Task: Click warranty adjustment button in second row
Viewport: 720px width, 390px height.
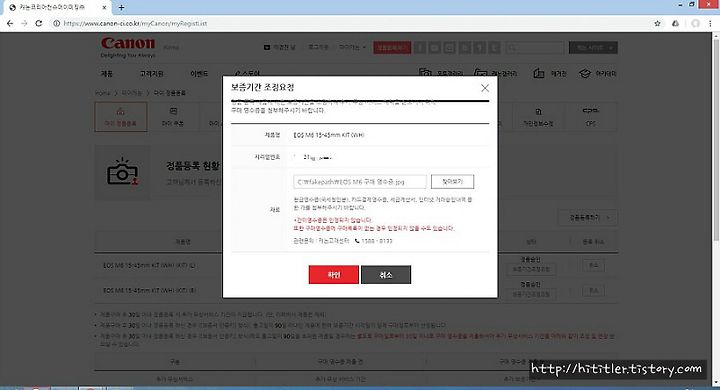Action: (531, 294)
